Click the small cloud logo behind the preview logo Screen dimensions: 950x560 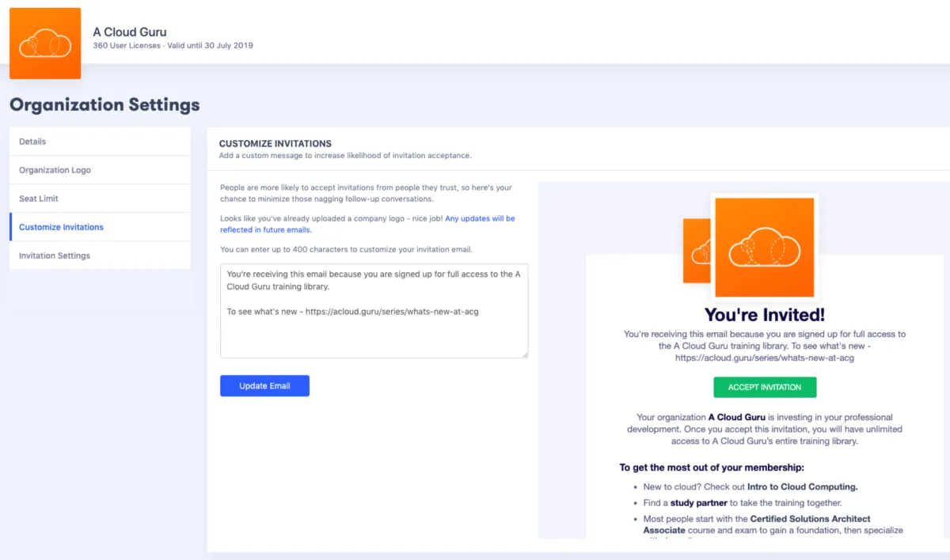tap(697, 251)
